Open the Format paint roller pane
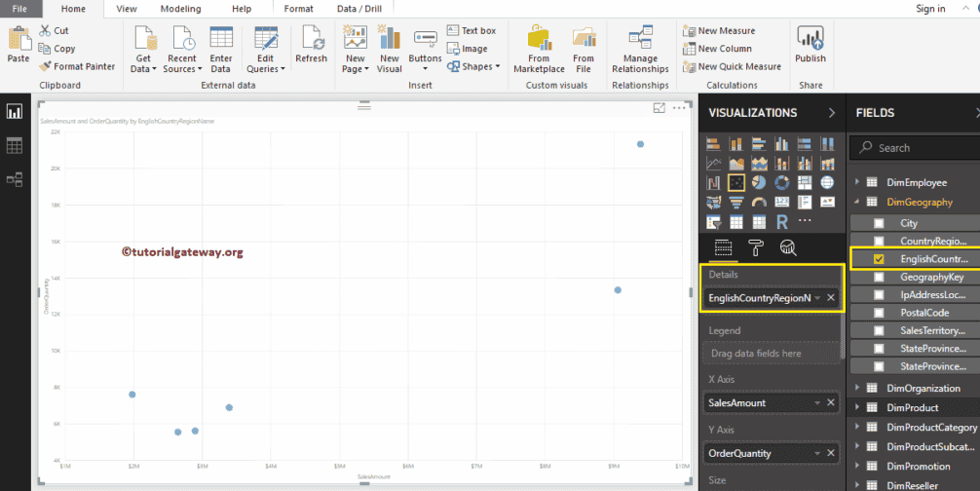This screenshot has width=980, height=491. coord(756,248)
